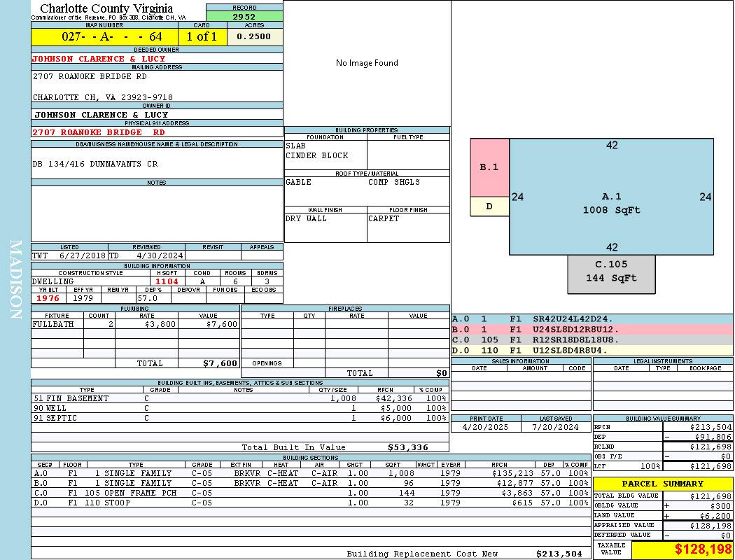This screenshot has width=735, height=560.
Task: Click the pink B.1 sketch section
Action: (x=489, y=167)
